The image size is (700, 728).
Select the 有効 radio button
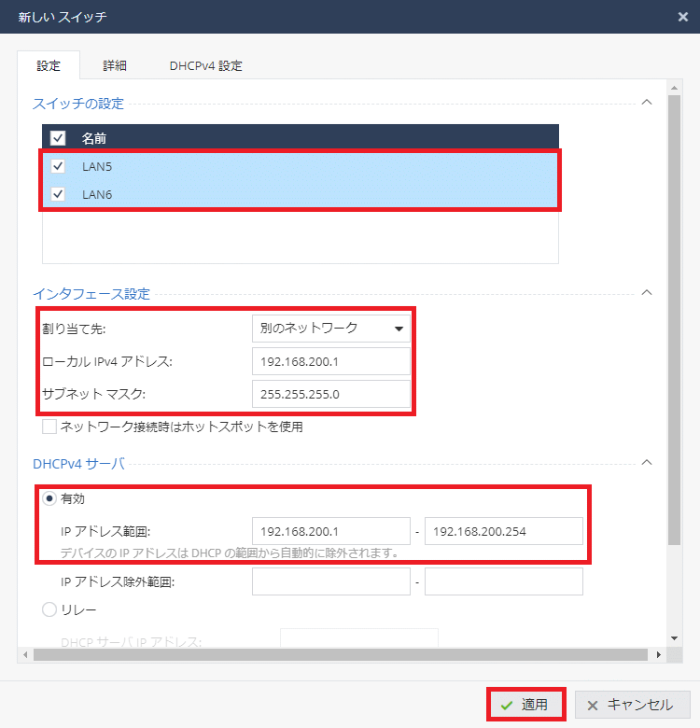tap(49, 499)
